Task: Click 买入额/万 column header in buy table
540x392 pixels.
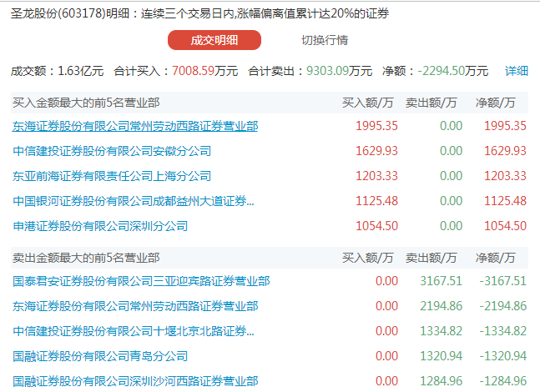Action: tap(368, 103)
